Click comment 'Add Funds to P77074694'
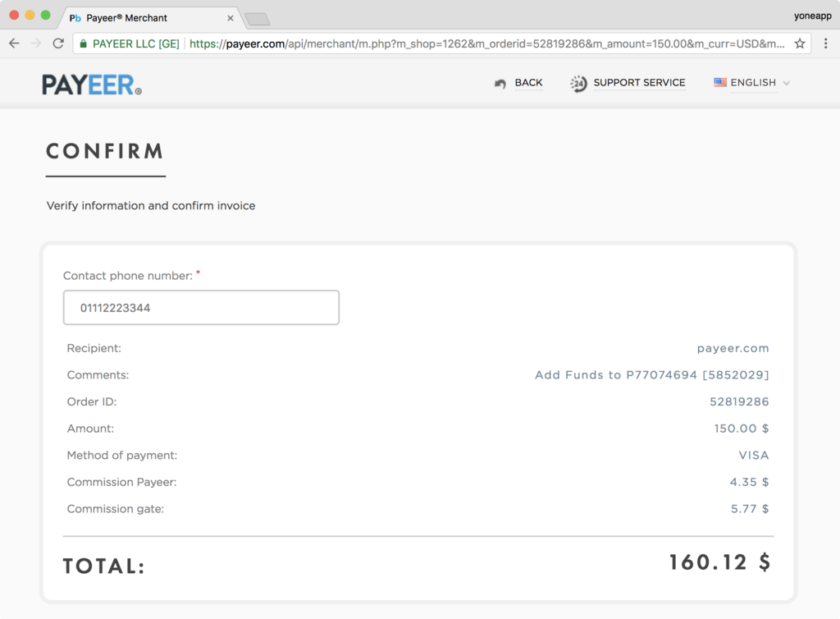 pyautogui.click(x=616, y=374)
